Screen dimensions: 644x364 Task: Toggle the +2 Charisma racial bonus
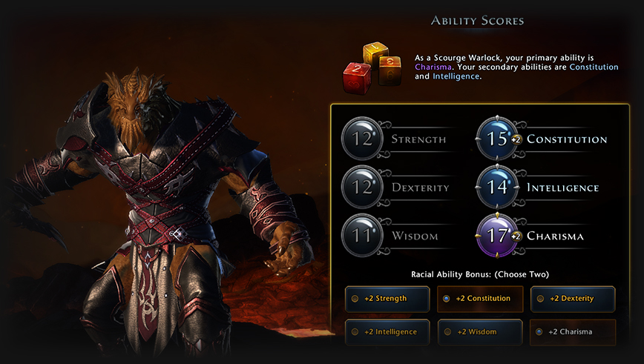click(x=573, y=332)
